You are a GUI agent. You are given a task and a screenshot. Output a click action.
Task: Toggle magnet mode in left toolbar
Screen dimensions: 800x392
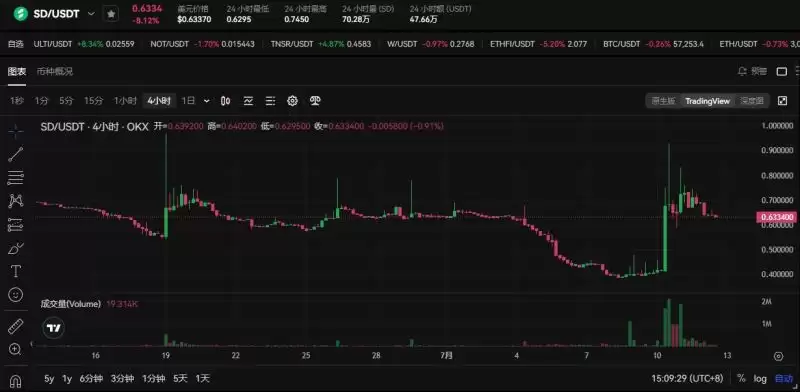click(x=15, y=381)
